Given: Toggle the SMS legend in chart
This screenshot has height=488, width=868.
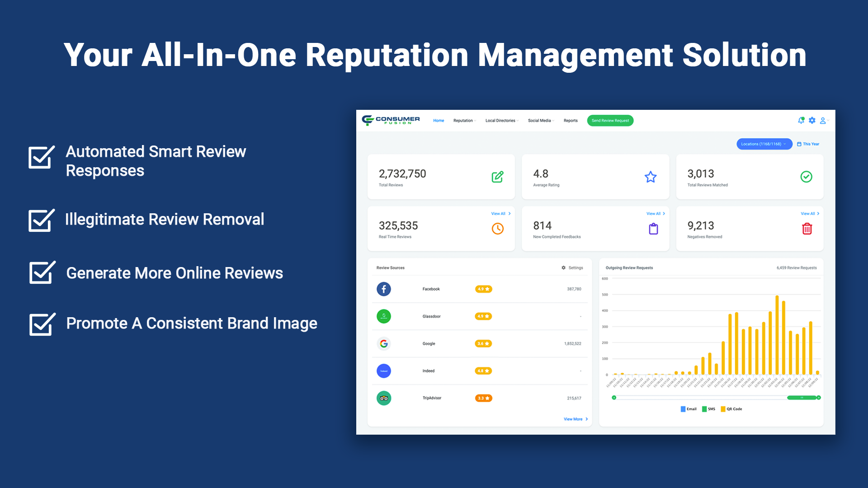Looking at the screenshot, I should pos(708,409).
